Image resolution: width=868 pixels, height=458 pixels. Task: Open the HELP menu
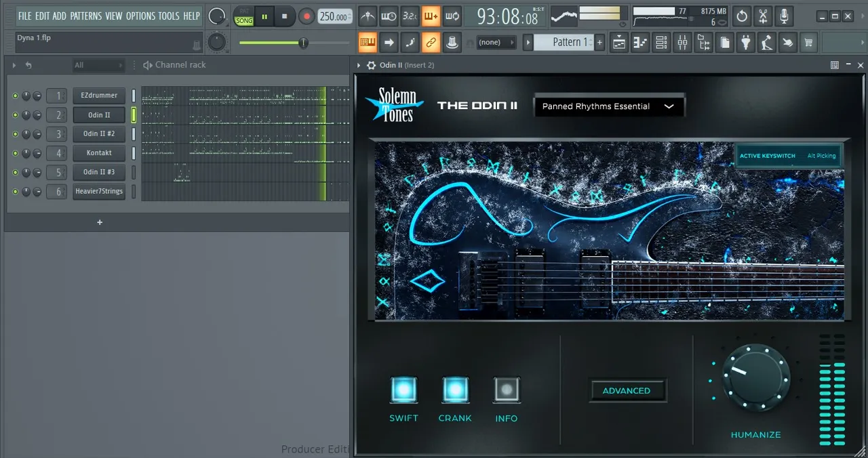[x=191, y=16]
